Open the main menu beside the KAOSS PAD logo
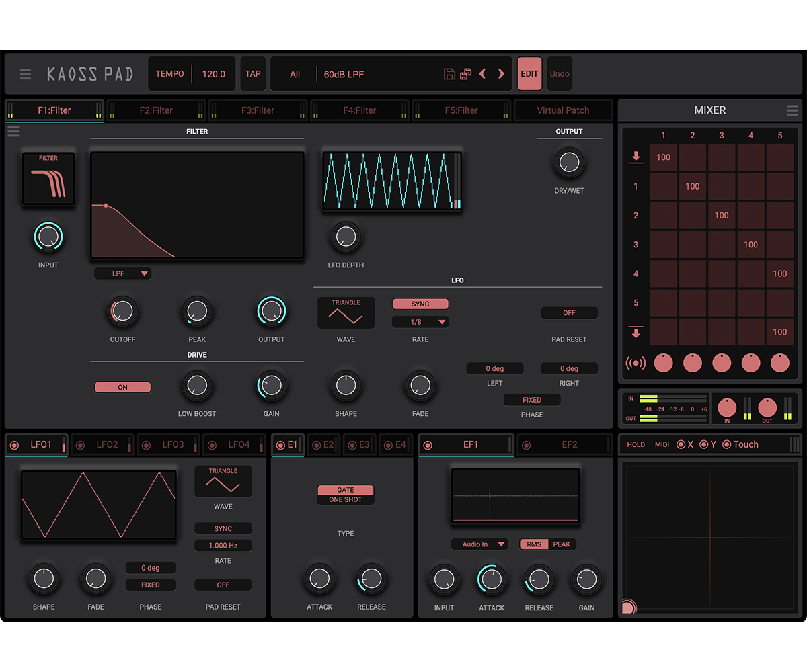 pos(25,74)
